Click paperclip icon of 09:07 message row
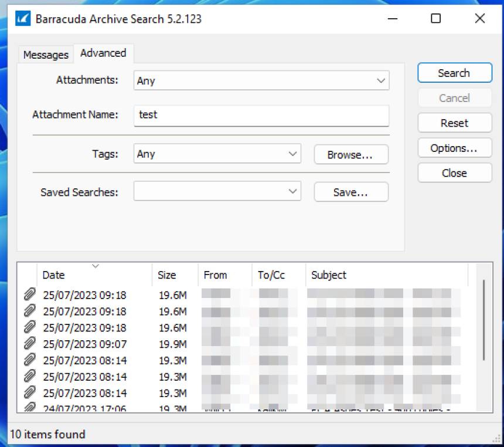Viewport: 504px width, 447px height. [x=29, y=343]
